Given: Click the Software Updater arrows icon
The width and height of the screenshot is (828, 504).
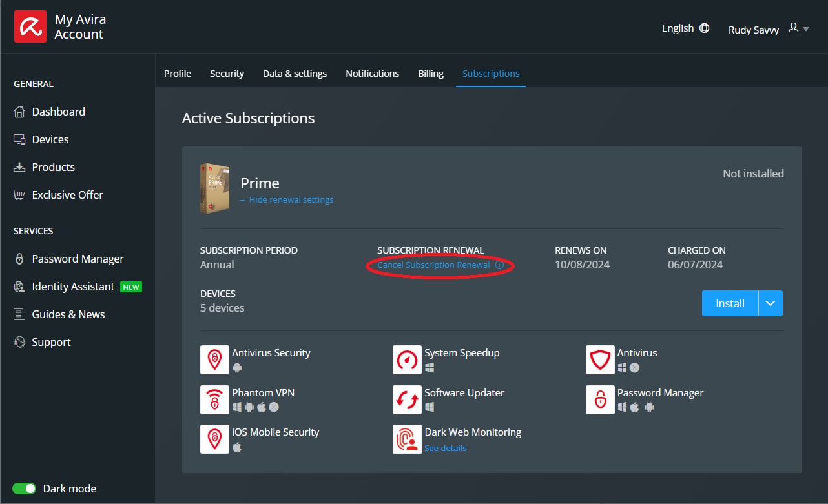Looking at the screenshot, I should (407, 399).
